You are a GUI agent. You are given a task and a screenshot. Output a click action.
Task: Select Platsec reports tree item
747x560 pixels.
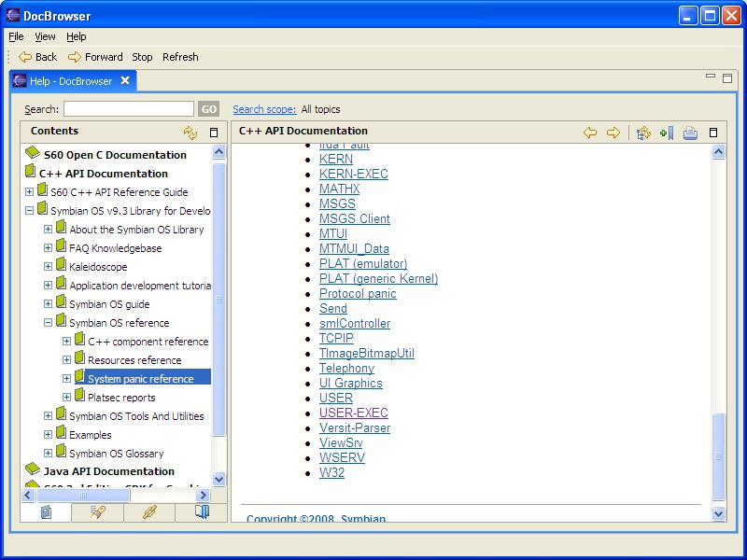121,398
